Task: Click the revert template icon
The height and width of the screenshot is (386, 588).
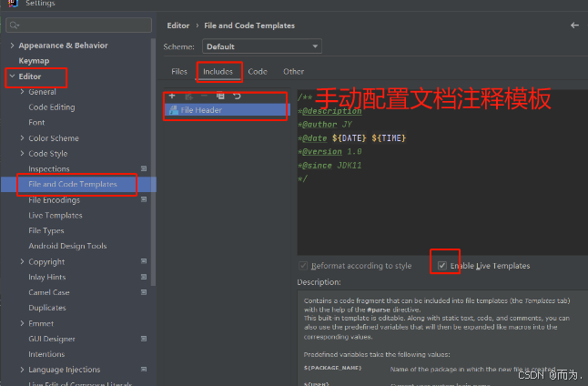Action: pyautogui.click(x=237, y=96)
